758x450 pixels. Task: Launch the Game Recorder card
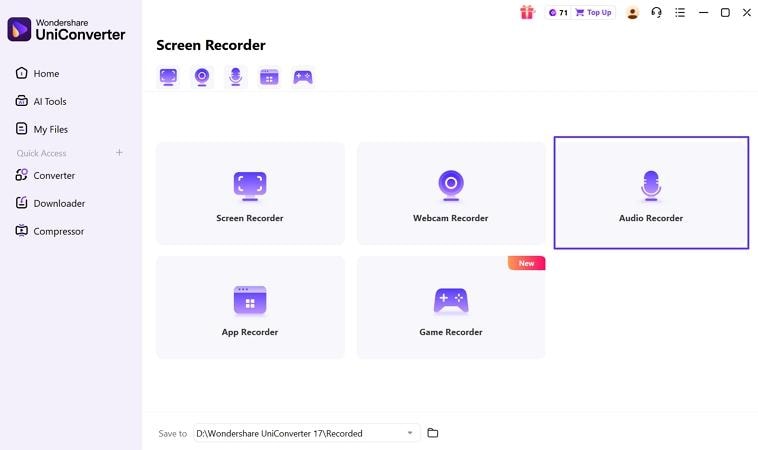[x=451, y=307]
